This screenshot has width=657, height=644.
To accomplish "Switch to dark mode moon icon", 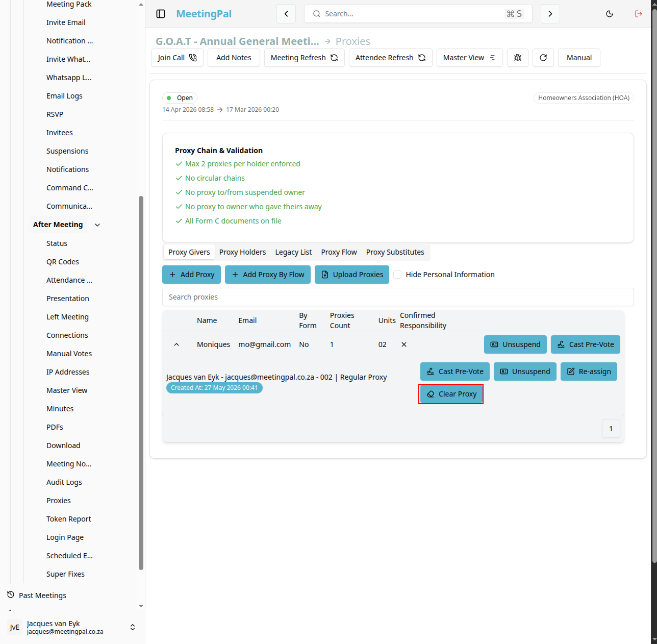I will coord(610,14).
